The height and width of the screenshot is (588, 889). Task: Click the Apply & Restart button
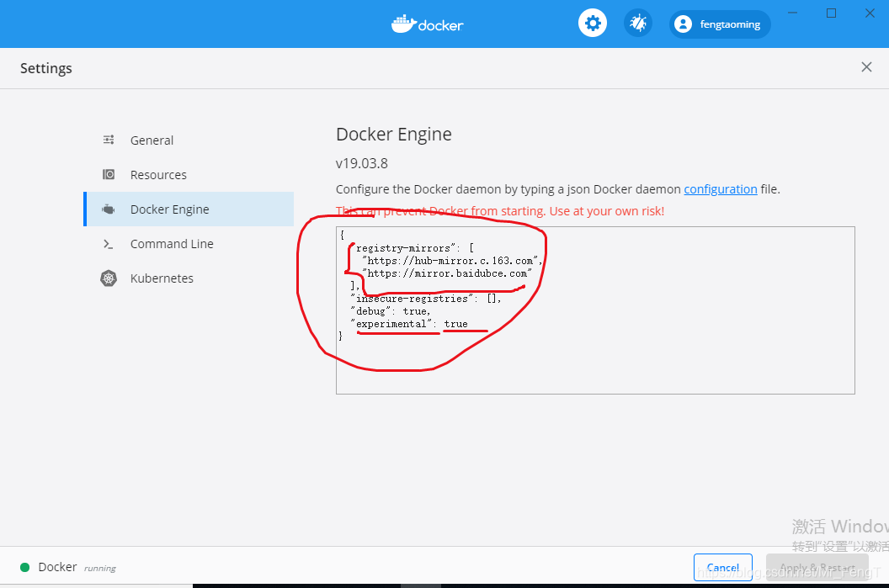817,567
